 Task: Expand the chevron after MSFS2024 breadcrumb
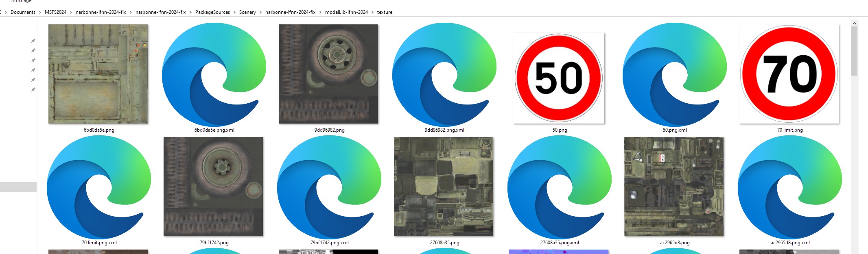(x=71, y=12)
